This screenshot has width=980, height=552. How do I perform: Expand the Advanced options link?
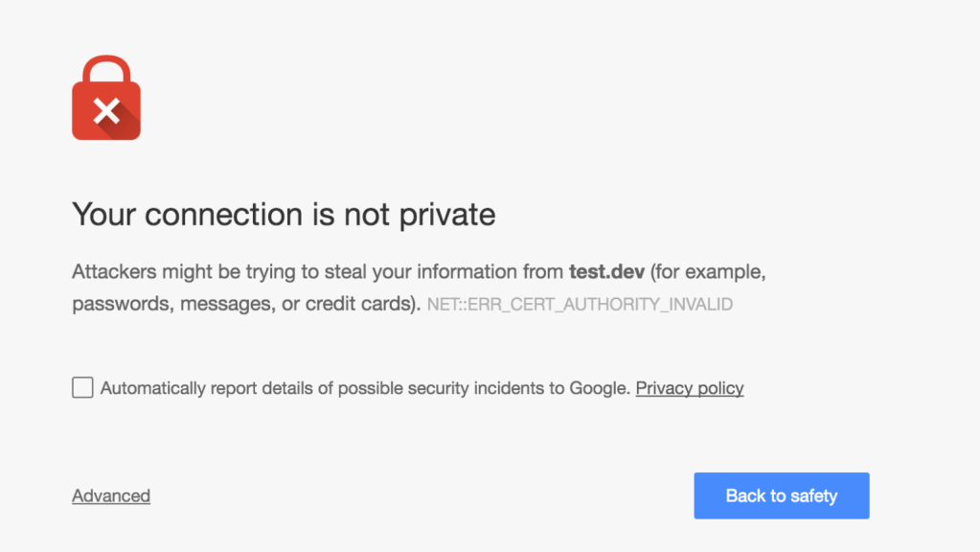point(111,495)
